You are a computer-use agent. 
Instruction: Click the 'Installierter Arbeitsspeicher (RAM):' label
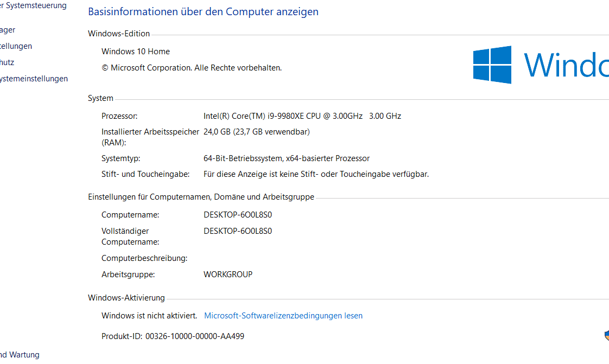click(x=150, y=137)
